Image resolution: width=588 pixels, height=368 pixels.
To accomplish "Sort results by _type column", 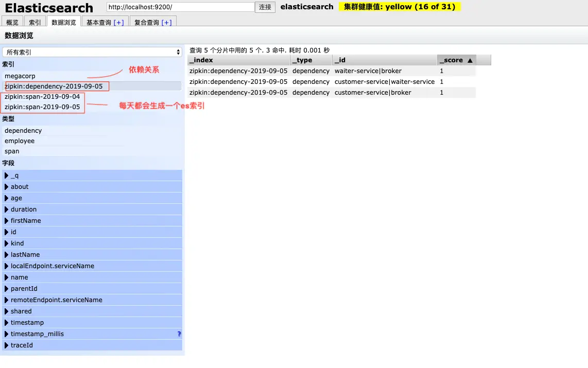I will (x=311, y=60).
